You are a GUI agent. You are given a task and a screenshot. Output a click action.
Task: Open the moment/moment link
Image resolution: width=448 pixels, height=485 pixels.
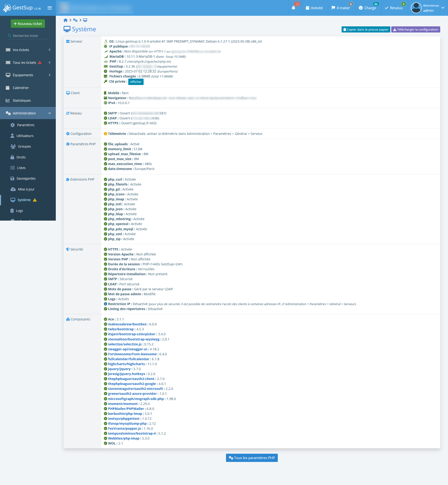123,404
